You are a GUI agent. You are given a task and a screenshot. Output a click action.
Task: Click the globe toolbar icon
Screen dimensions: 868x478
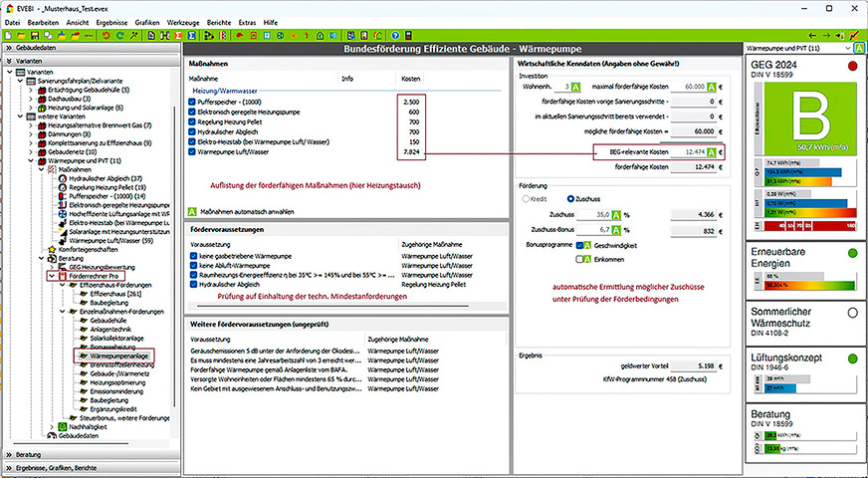pos(280,36)
